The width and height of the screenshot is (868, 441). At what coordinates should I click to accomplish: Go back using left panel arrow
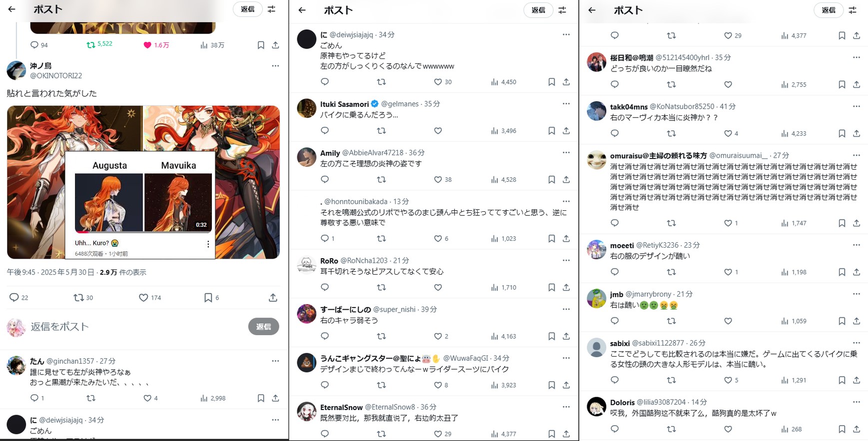point(12,9)
